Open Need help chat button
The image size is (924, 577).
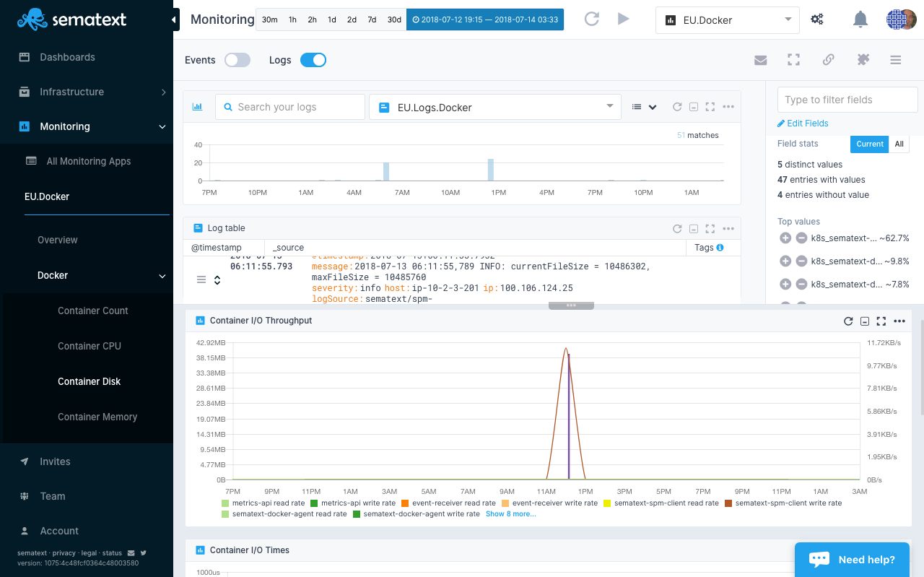click(x=852, y=560)
